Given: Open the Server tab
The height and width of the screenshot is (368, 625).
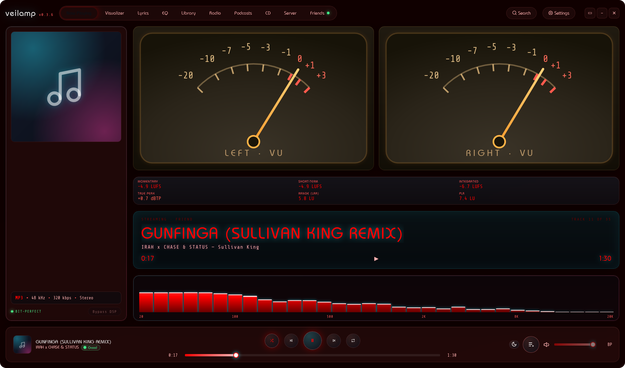Looking at the screenshot, I should click(x=290, y=13).
